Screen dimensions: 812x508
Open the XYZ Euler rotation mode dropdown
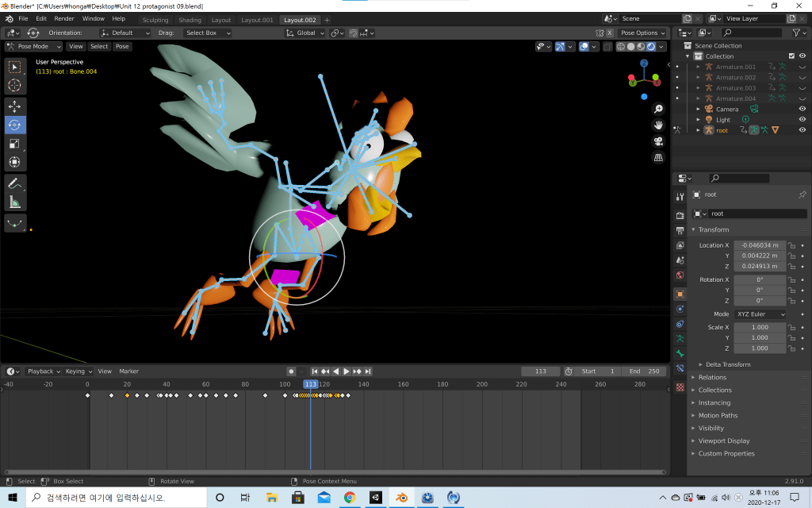tap(760, 314)
